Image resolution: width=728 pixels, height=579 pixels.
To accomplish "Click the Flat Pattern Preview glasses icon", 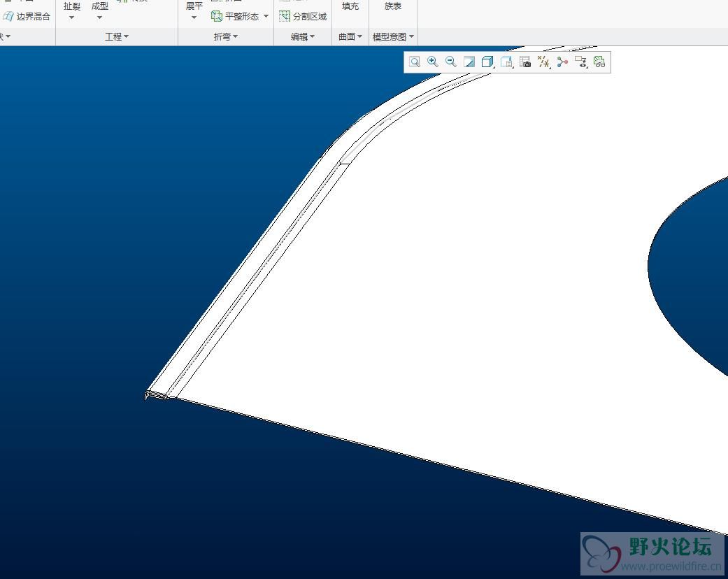I will 599,62.
